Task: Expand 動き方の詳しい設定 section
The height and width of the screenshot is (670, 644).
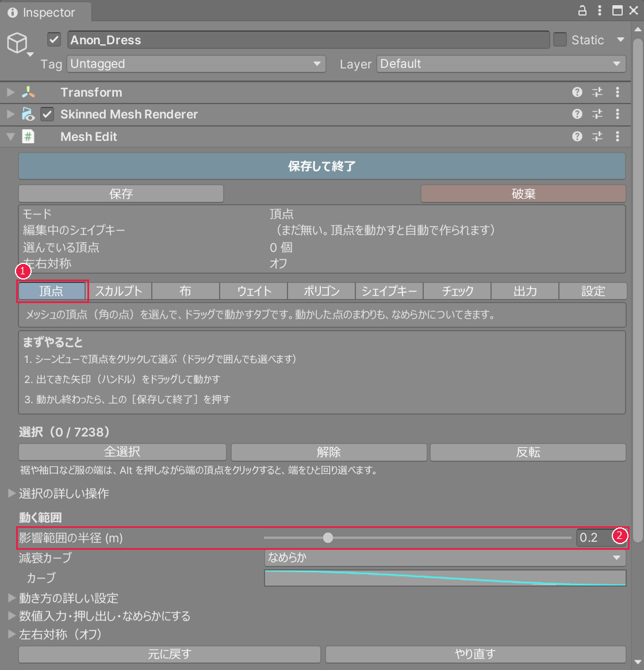Action: click(12, 598)
